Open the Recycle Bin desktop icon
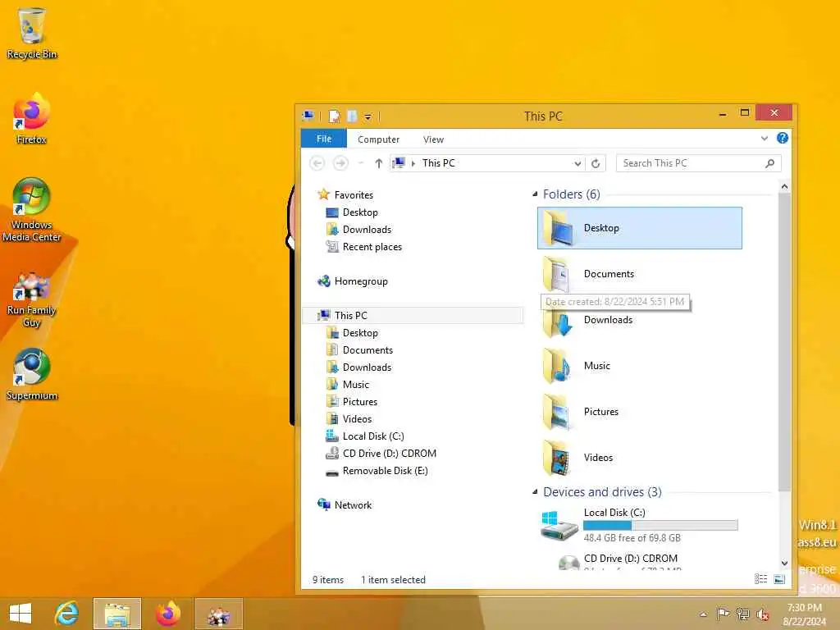Image resolution: width=840 pixels, height=630 pixels. 32,32
